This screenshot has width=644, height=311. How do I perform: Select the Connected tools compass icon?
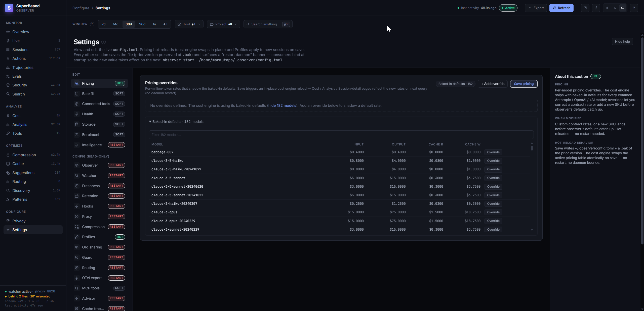[x=77, y=104]
